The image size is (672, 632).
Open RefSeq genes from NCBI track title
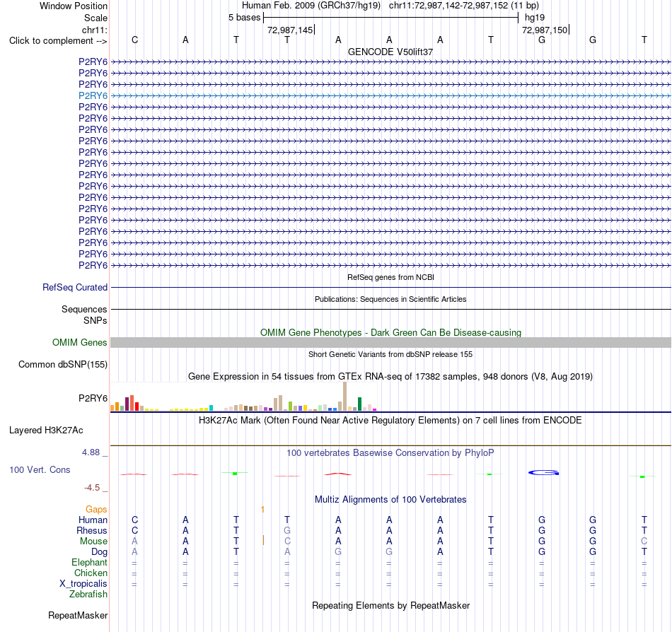point(390,277)
